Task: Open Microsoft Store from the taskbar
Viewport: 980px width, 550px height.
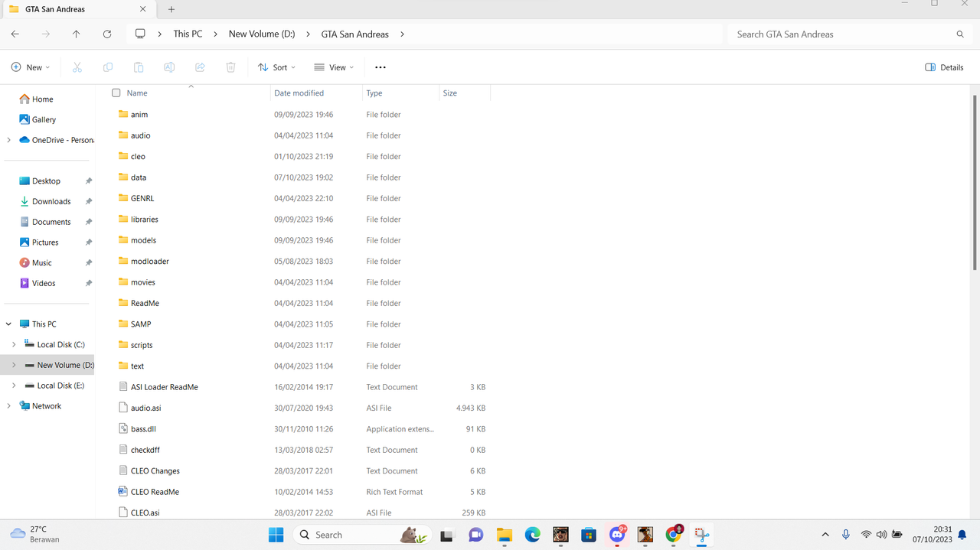Action: click(589, 535)
